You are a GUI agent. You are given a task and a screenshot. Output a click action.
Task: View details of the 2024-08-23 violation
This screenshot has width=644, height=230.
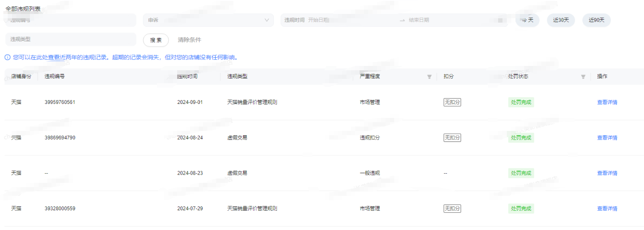click(607, 173)
